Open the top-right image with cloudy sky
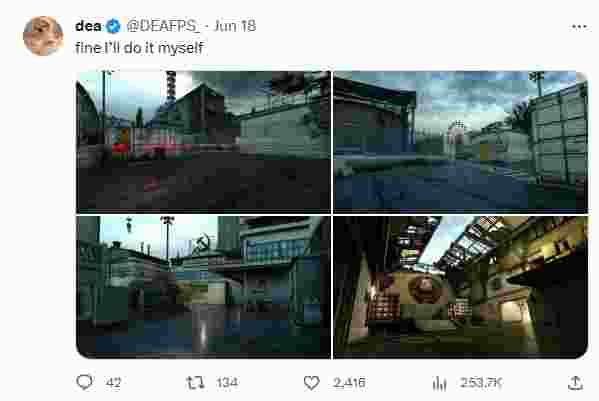Viewport: 599px width, 401px height. point(460,142)
